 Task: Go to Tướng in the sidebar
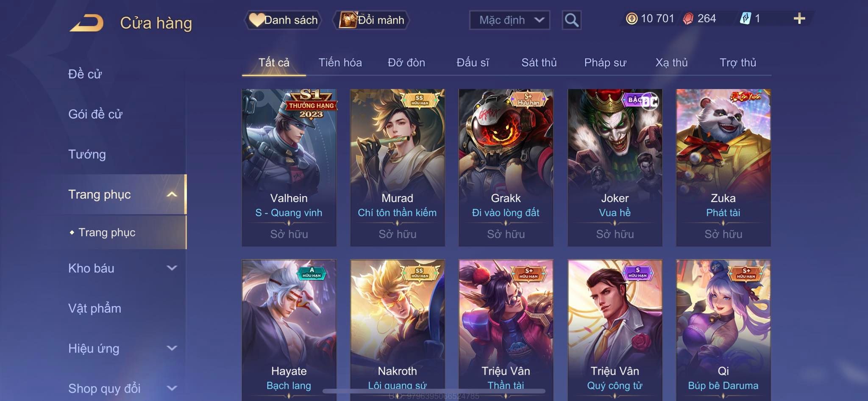pos(87,154)
